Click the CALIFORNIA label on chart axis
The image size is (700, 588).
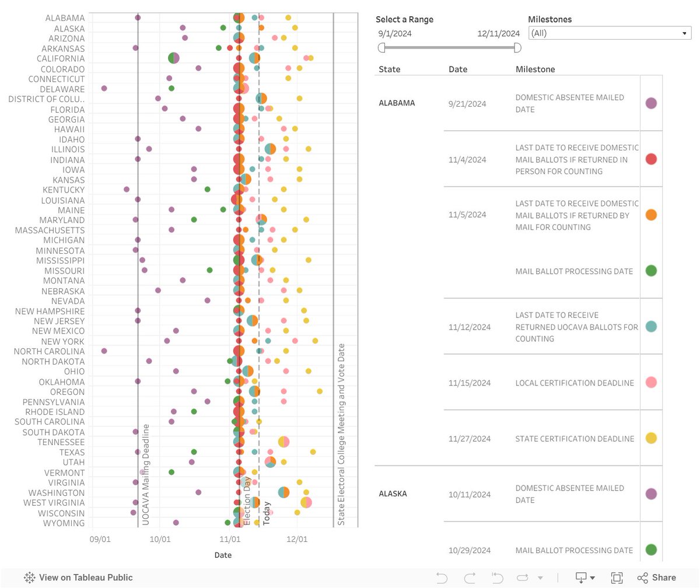(x=61, y=58)
